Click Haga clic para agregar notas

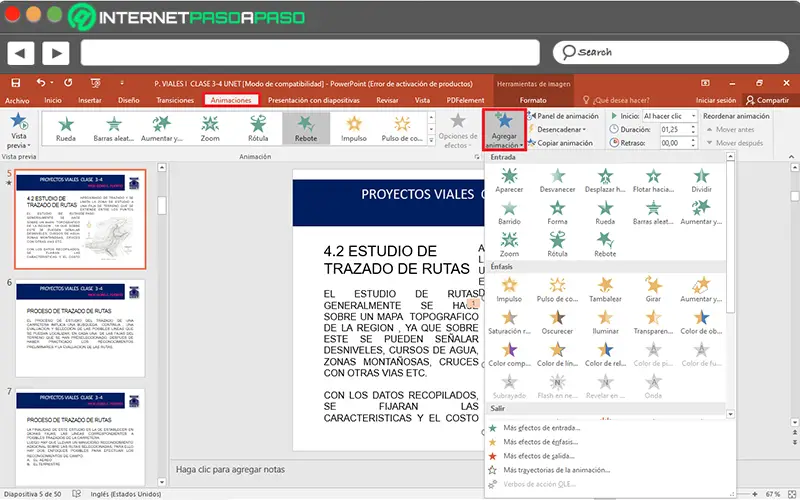230,469
